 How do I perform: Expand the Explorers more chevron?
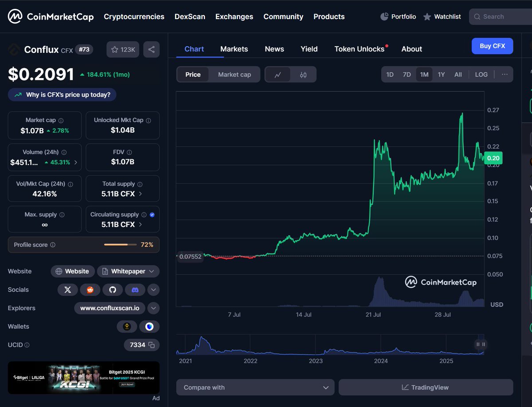click(153, 308)
